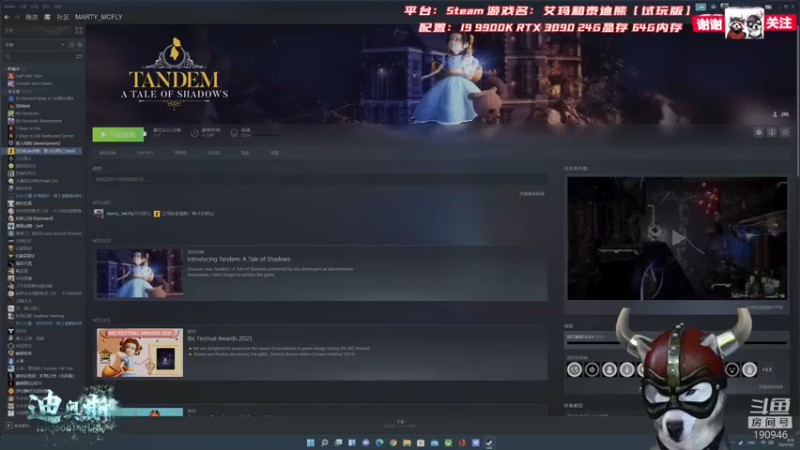The width and height of the screenshot is (800, 450).
Task: Play the trailer video in right panel
Action: pos(677,238)
